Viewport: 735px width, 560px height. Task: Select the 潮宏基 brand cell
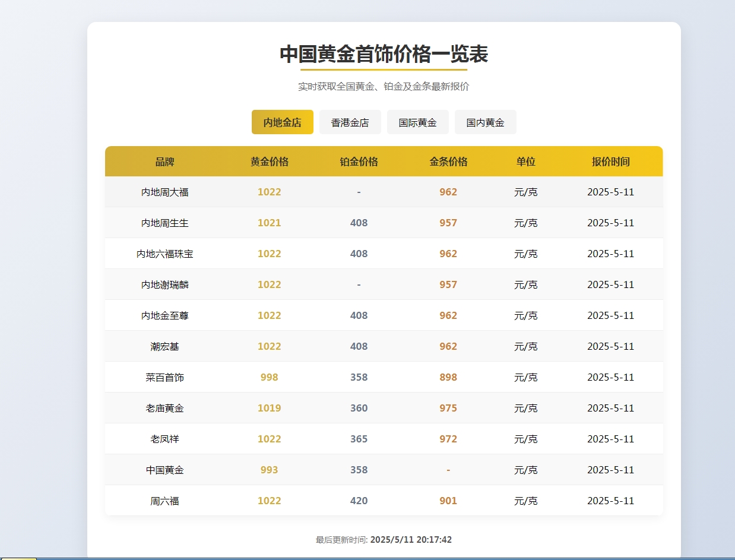[165, 347]
